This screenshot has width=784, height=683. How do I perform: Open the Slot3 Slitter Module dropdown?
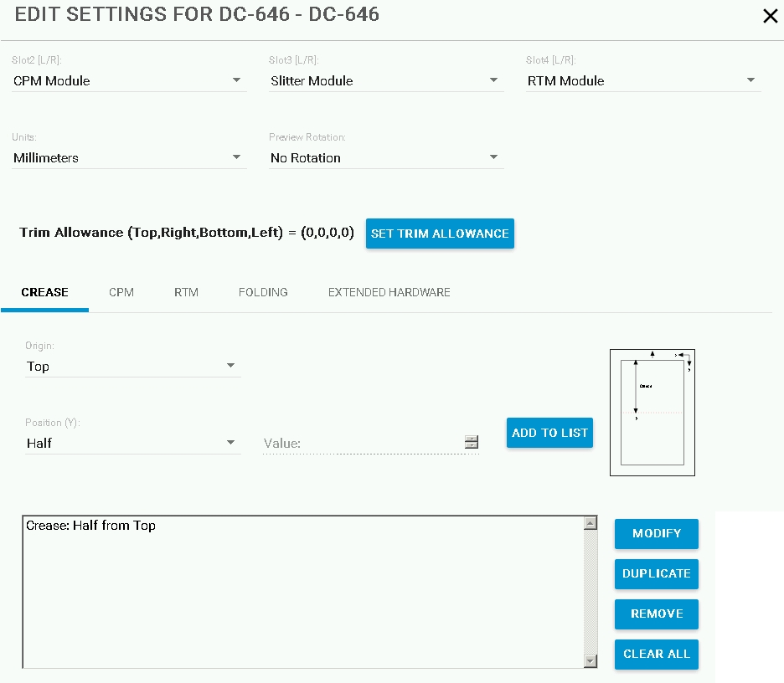494,80
